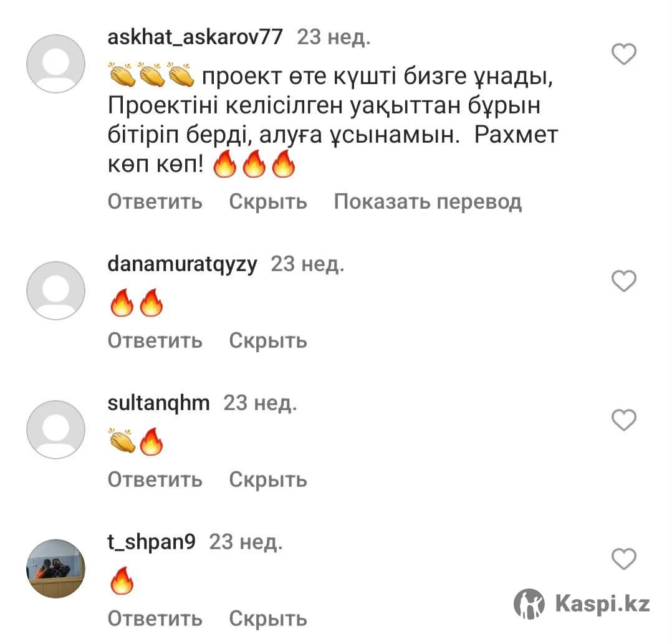Open sultanqhm's blank profile picture
This screenshot has height=644, width=672.
coord(55,430)
